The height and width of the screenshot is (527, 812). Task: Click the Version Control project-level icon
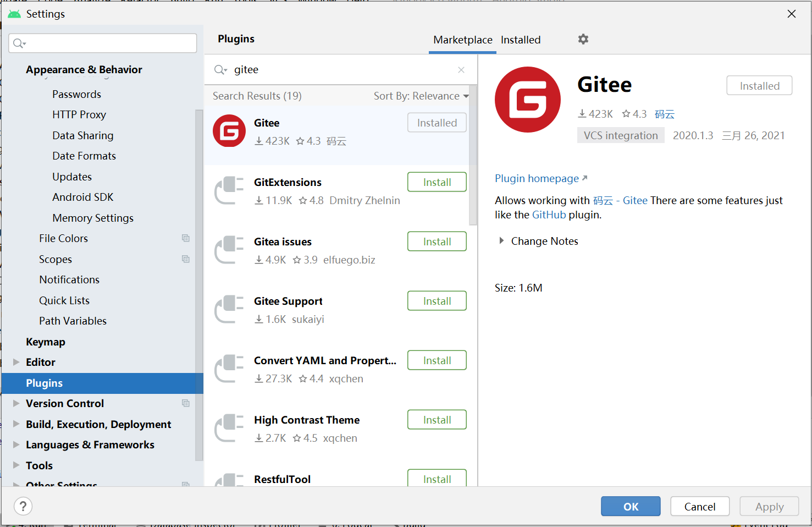[x=186, y=403]
